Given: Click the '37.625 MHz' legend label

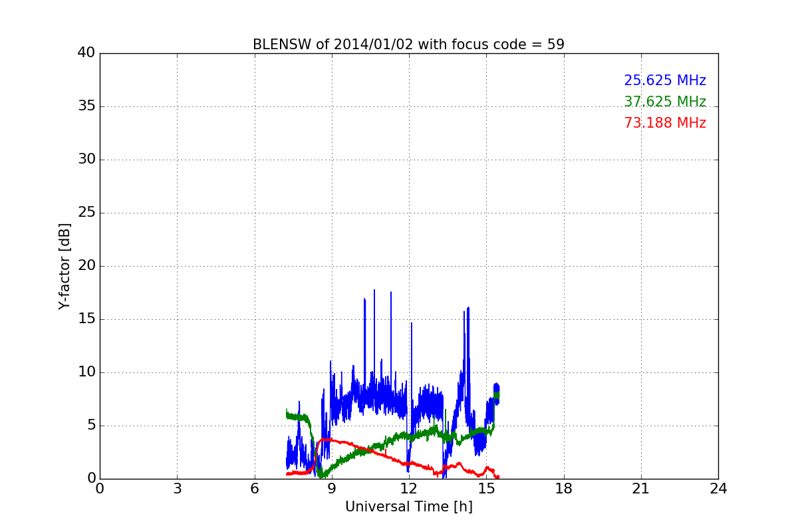Looking at the screenshot, I should (665, 102).
